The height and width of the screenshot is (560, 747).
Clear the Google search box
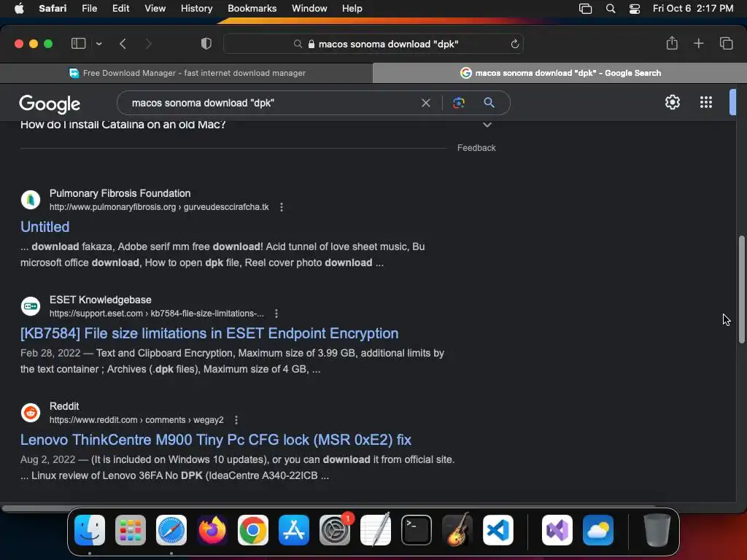(x=426, y=103)
